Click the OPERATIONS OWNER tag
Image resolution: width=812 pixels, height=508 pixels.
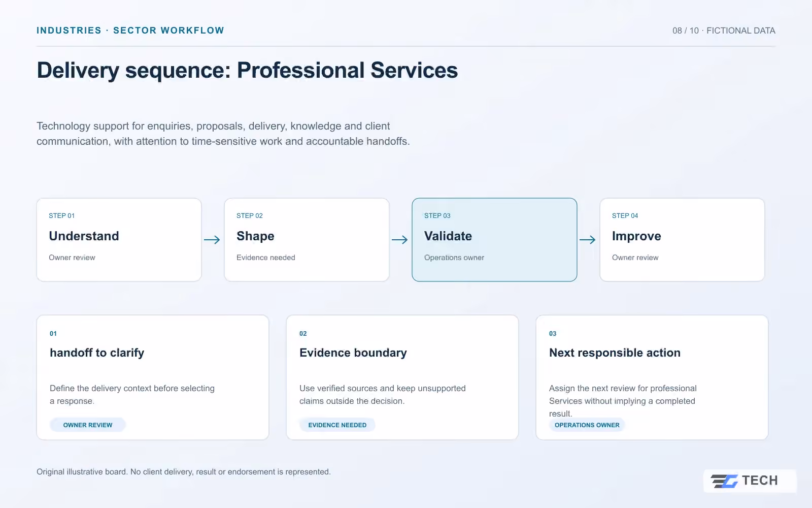click(587, 425)
